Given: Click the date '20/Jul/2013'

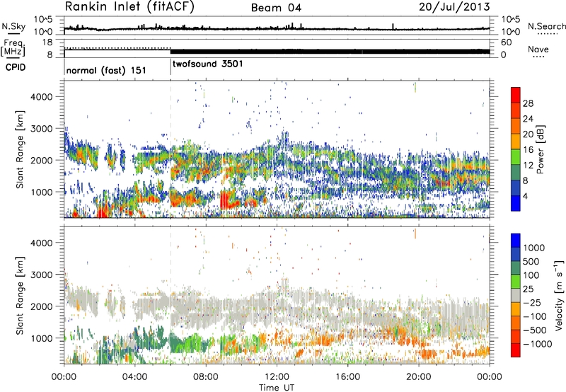Looking at the screenshot, I should (454, 7).
